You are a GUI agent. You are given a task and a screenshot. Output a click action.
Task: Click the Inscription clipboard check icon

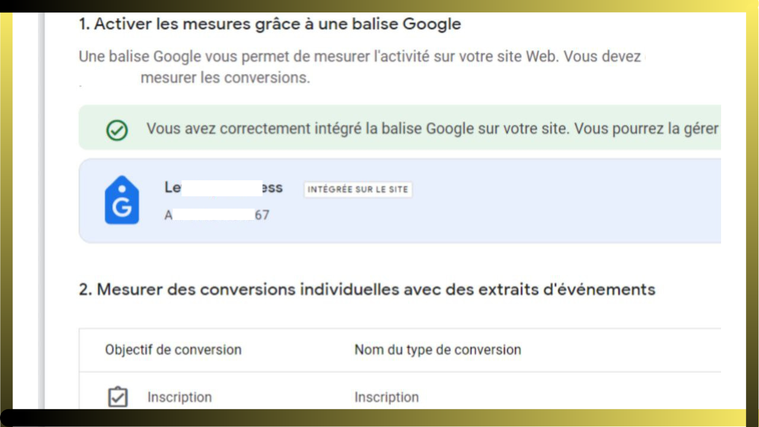(118, 397)
